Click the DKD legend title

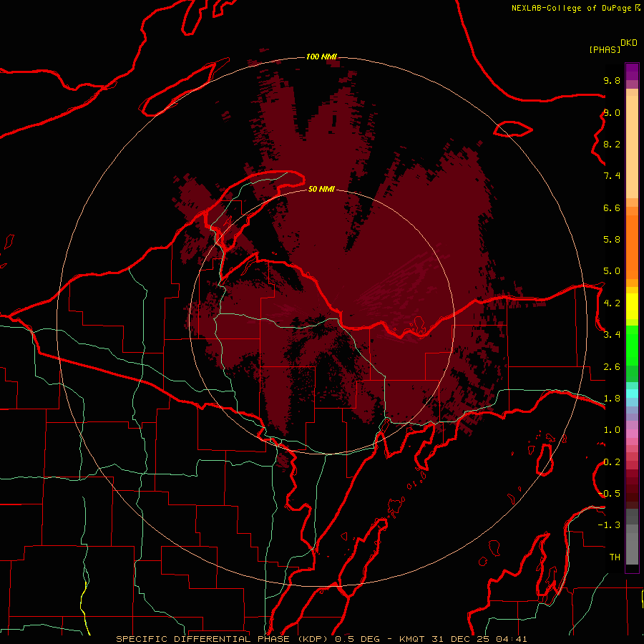(x=629, y=43)
